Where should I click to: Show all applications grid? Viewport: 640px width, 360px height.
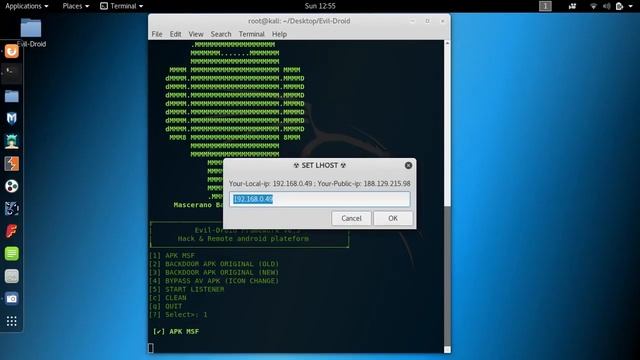[11, 321]
